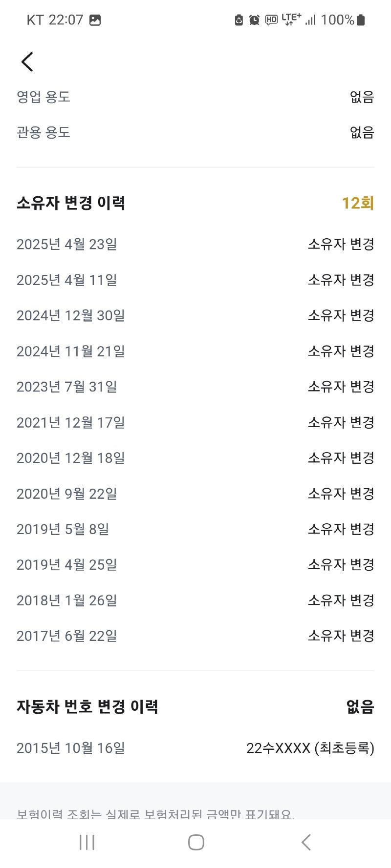This screenshot has width=391, height=868.
Task: Select the 2025년 4월 23일 entry
Action: pyautogui.click(x=195, y=244)
